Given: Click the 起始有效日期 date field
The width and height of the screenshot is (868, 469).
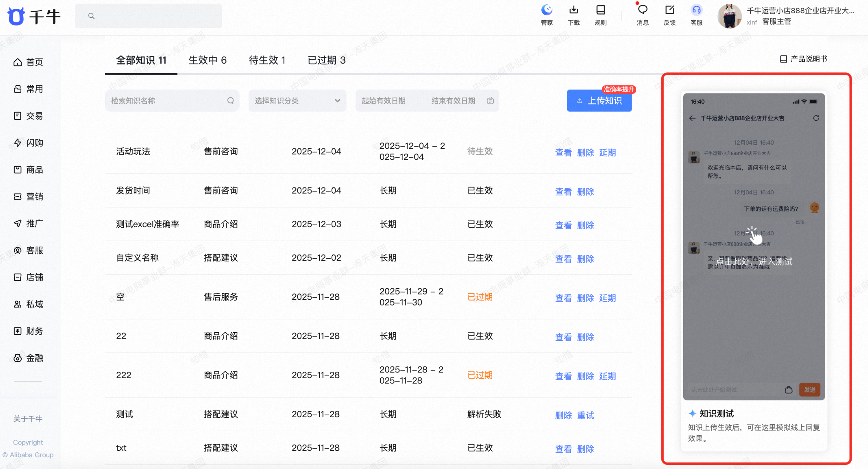Looking at the screenshot, I should tap(384, 101).
